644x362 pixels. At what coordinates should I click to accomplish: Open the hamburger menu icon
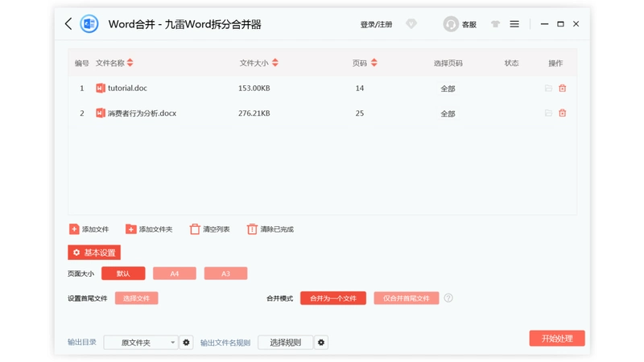pos(514,24)
